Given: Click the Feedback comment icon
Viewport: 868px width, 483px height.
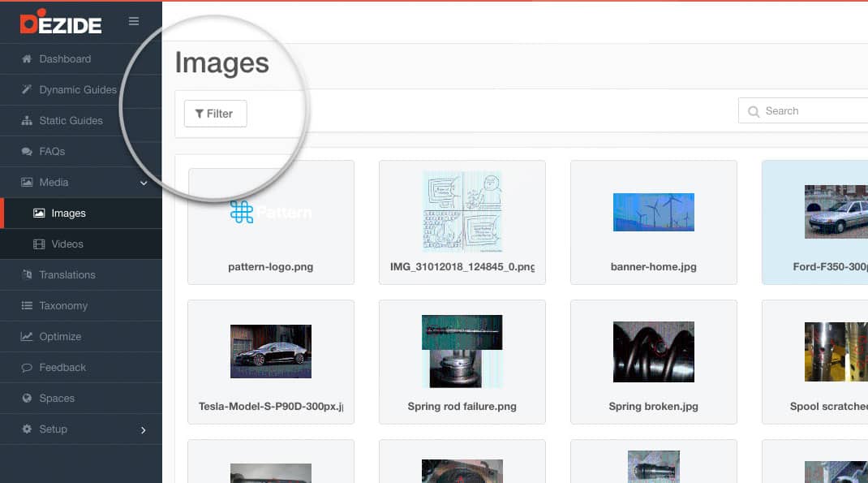Looking at the screenshot, I should tap(27, 368).
